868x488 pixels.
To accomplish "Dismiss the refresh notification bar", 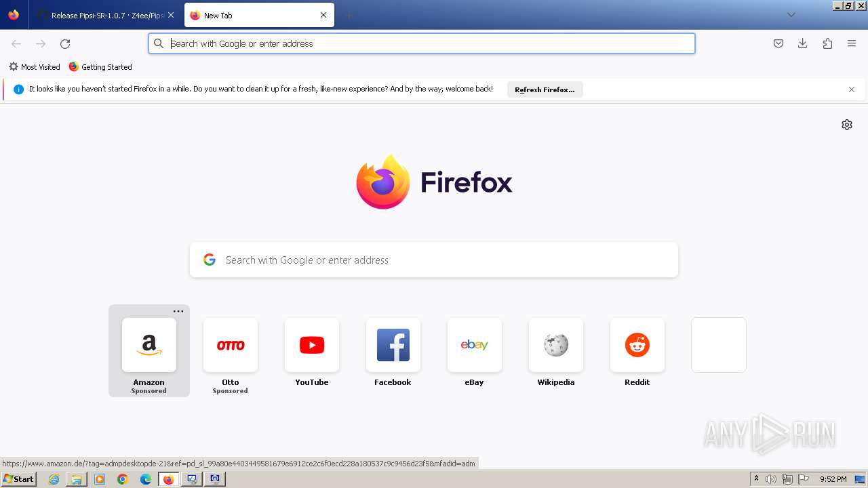I will [852, 89].
